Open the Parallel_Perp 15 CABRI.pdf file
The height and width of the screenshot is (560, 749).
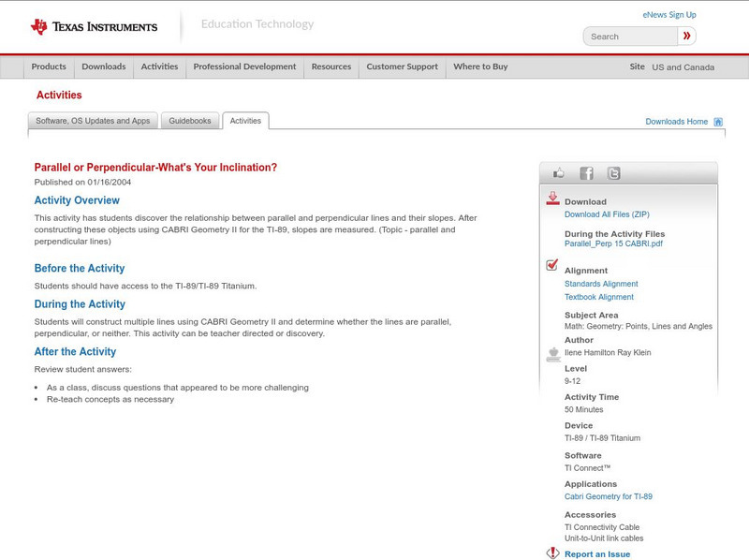point(613,244)
